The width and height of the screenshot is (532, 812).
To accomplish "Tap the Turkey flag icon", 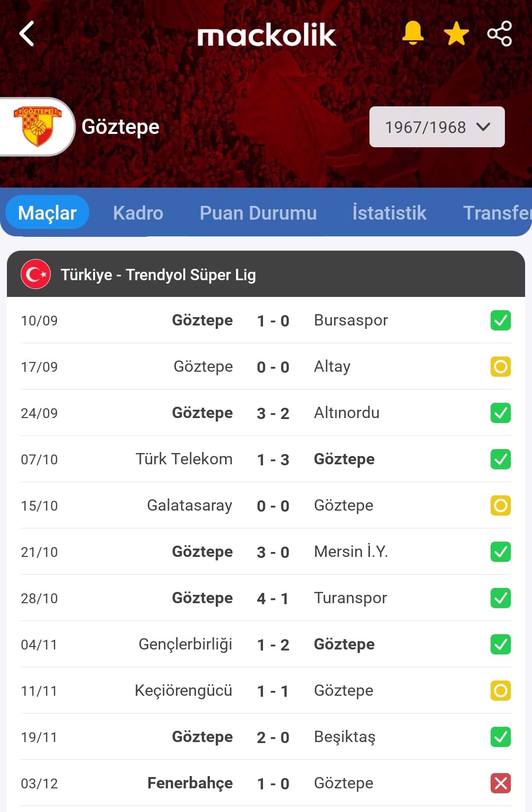I will pos(35,274).
